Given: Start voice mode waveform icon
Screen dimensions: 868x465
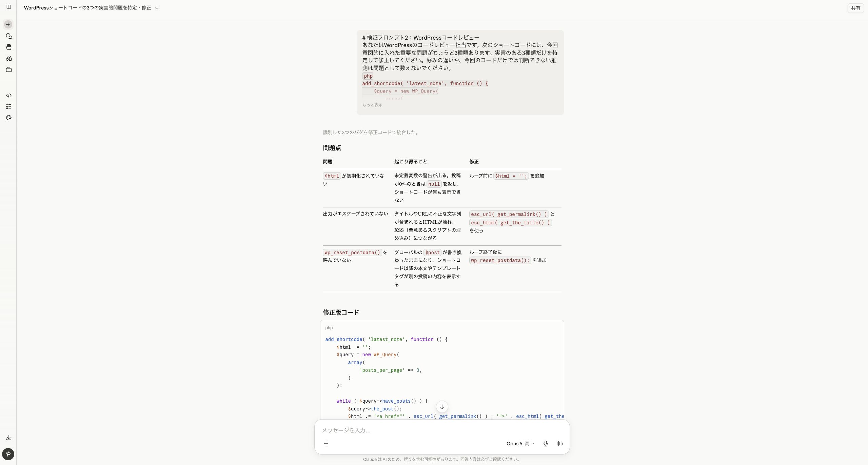Looking at the screenshot, I should (559, 444).
